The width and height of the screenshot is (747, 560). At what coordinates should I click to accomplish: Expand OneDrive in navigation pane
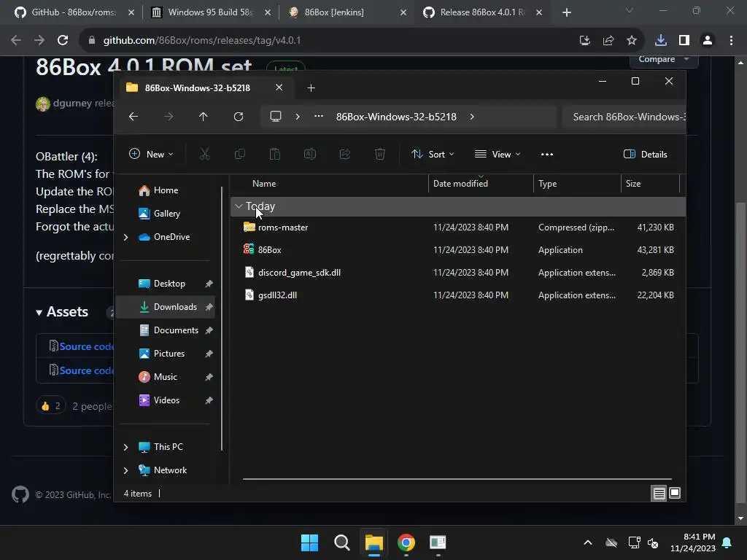pos(125,237)
